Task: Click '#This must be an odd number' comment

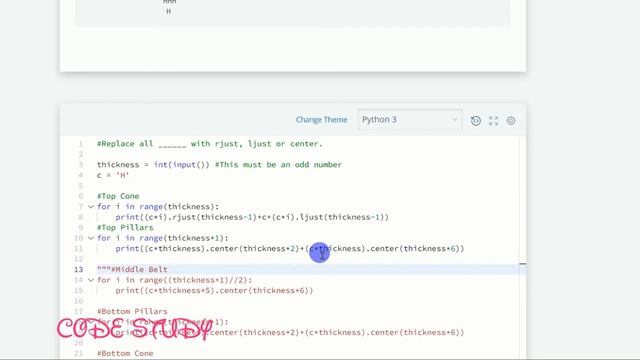Action: (x=278, y=165)
